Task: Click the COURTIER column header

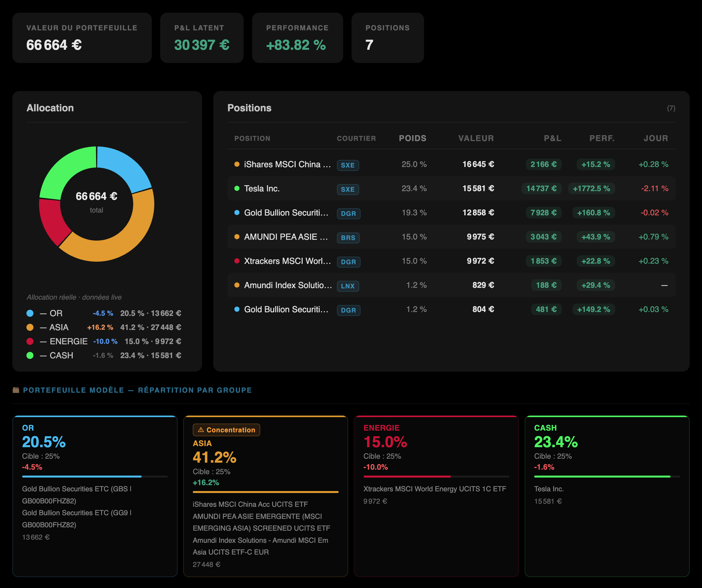Action: 356,138
